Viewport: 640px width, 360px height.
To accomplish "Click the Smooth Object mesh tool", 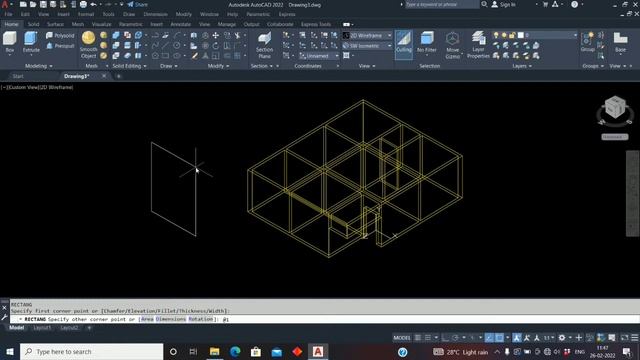I will (x=89, y=45).
